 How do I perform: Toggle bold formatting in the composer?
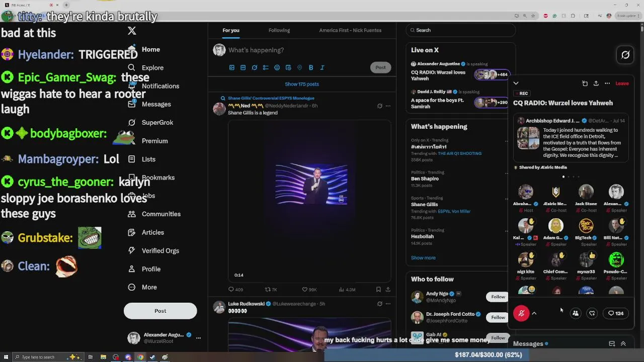[311, 67]
